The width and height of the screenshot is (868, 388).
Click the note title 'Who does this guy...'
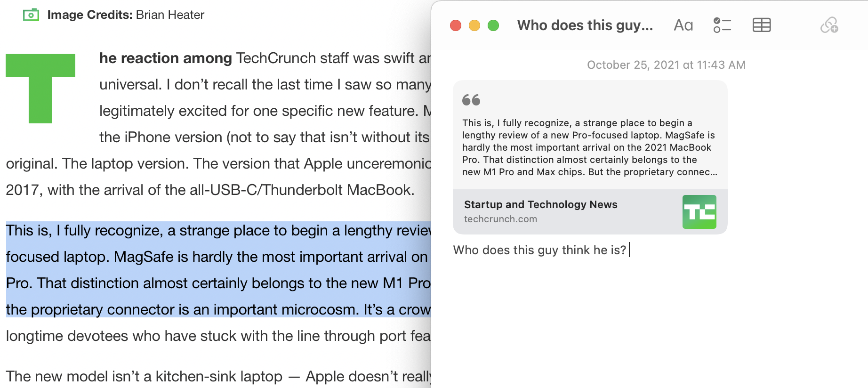[585, 25]
